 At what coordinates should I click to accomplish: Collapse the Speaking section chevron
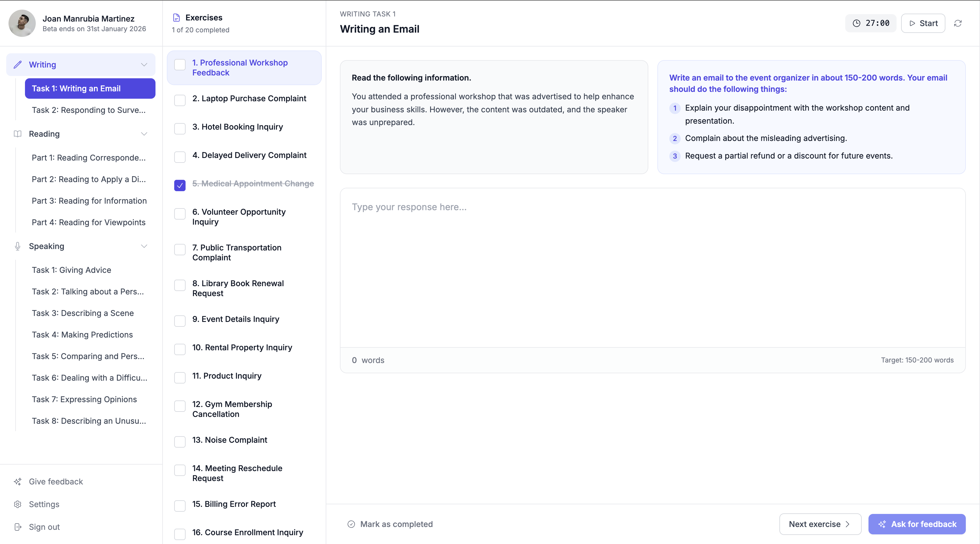coord(144,246)
